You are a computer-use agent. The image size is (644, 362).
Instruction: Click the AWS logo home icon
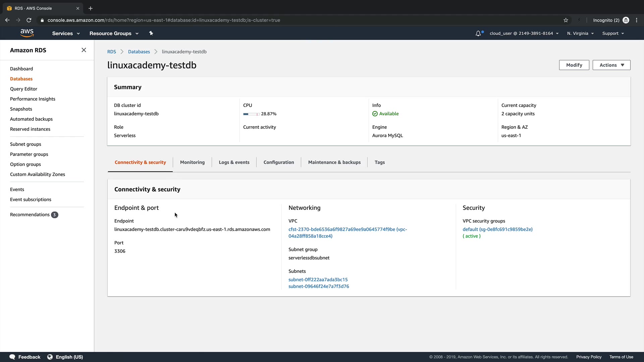coord(27,33)
